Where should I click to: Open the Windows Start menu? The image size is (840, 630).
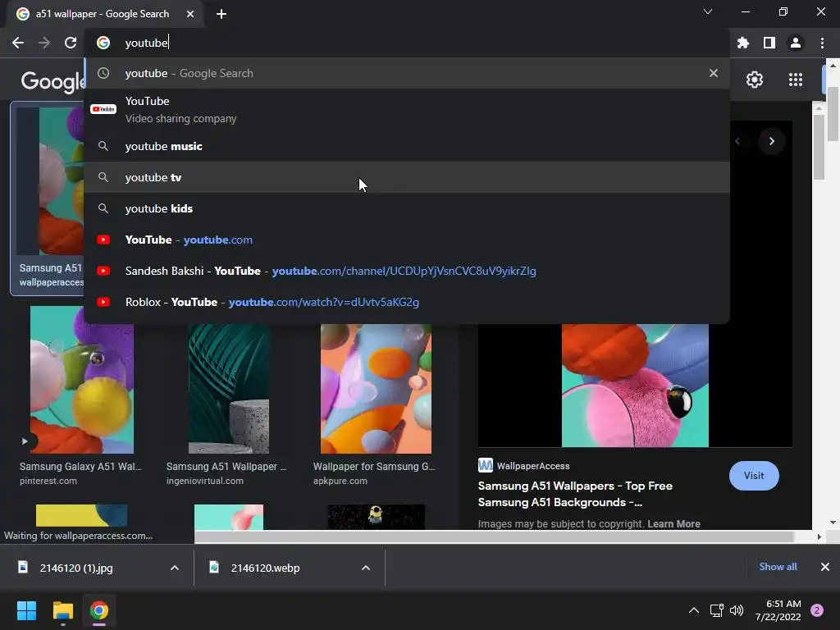coord(26,610)
